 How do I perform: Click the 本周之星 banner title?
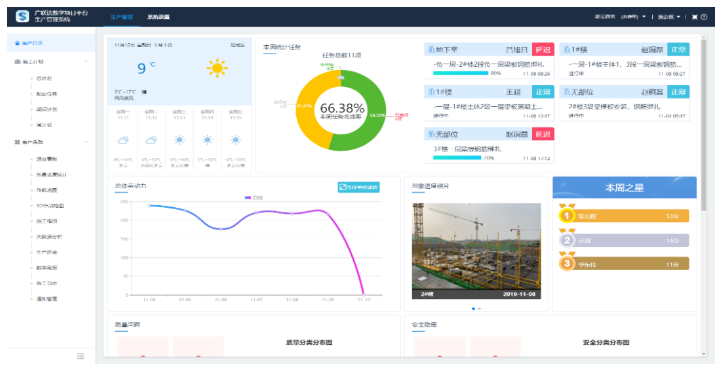click(x=624, y=188)
